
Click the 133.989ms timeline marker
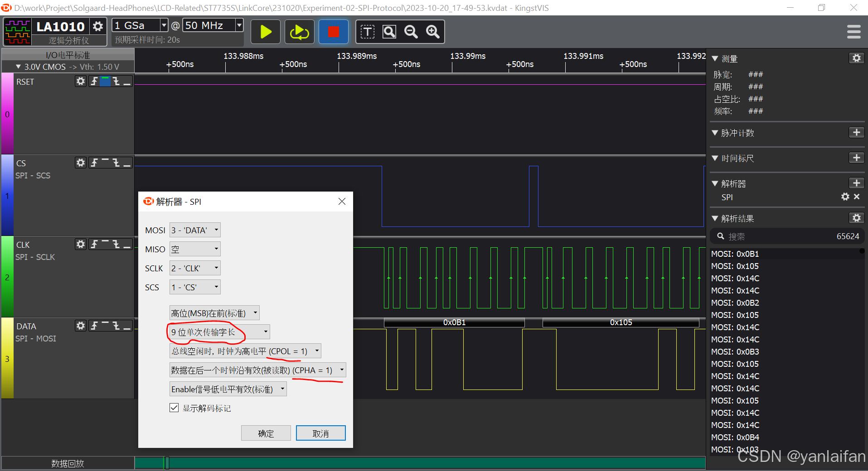coord(357,56)
